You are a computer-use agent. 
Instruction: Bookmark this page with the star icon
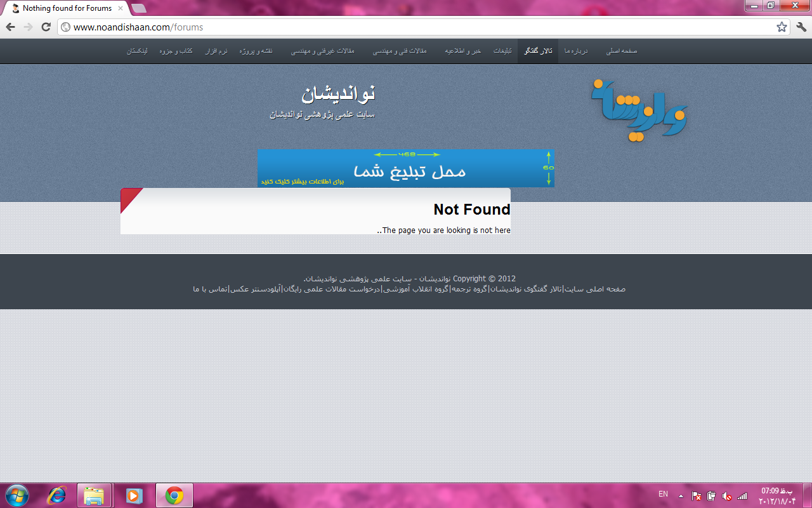[x=782, y=27]
